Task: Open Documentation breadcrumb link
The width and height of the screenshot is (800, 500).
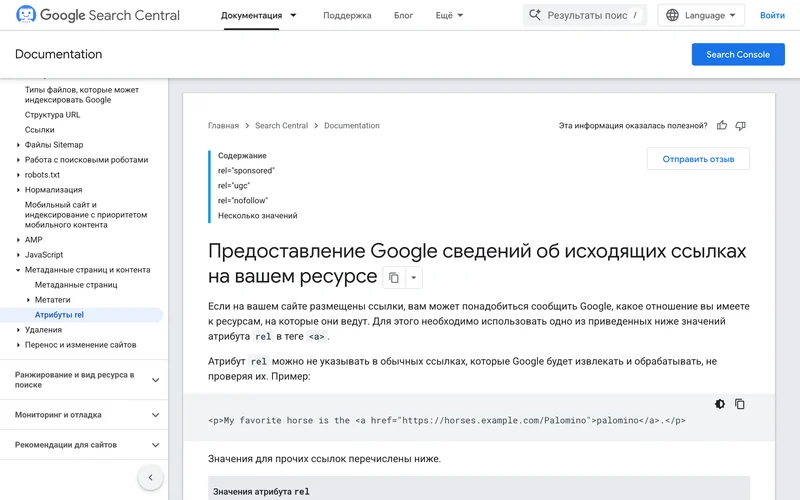Action: (x=352, y=126)
